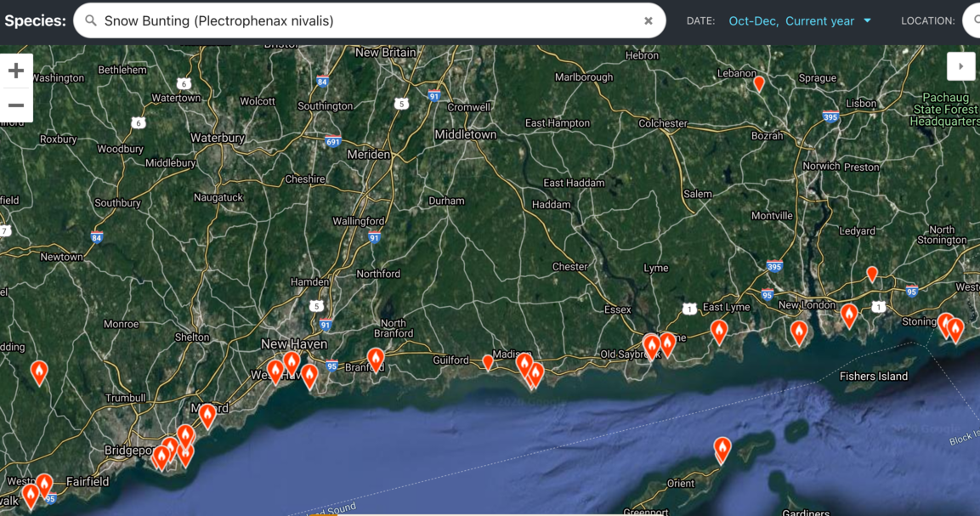This screenshot has height=516, width=980.
Task: Open the sighting marker at East Lyme
Action: pyautogui.click(x=719, y=331)
